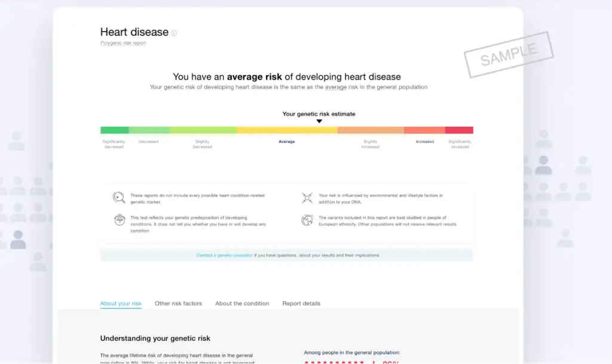Open the About the condition tab
This screenshot has width=612, height=364.
pos(242,303)
